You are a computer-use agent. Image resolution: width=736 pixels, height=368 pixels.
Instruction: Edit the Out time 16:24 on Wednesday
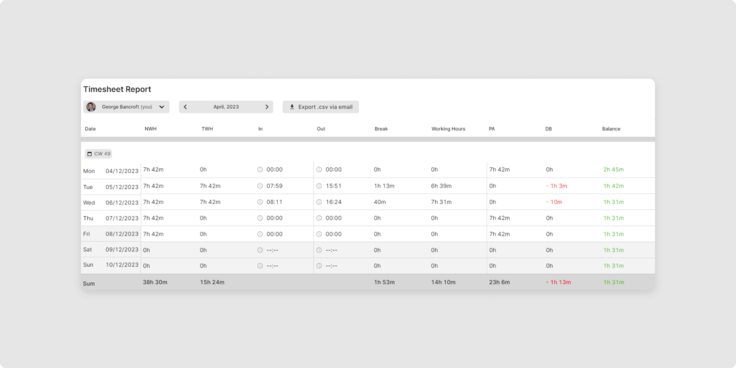pyautogui.click(x=334, y=202)
